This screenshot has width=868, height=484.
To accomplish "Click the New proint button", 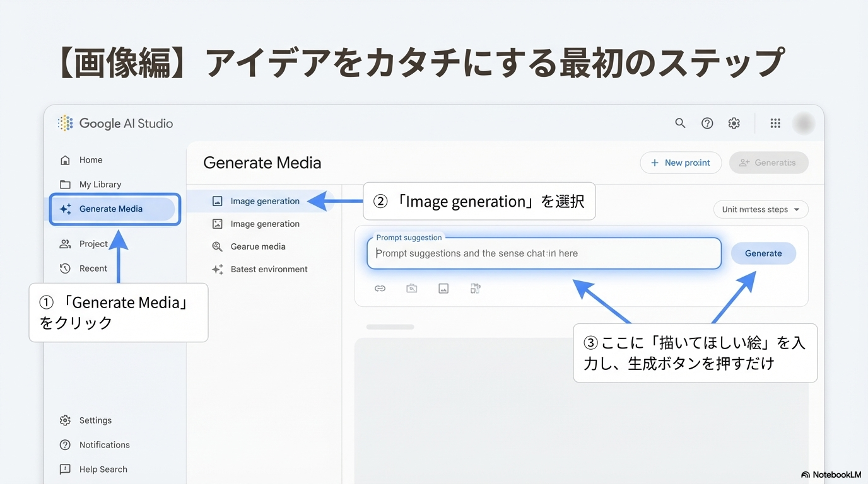I will click(681, 163).
